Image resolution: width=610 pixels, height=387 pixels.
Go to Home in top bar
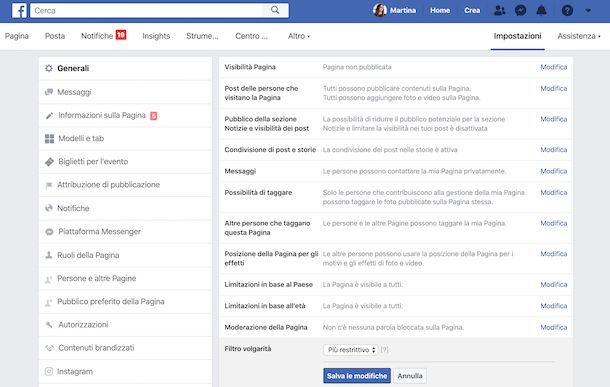[440, 11]
